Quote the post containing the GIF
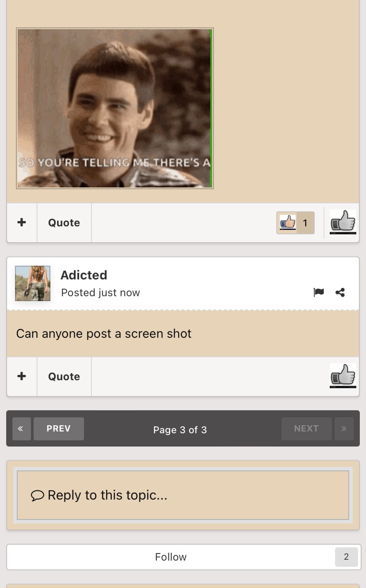The height and width of the screenshot is (588, 366). (x=64, y=222)
